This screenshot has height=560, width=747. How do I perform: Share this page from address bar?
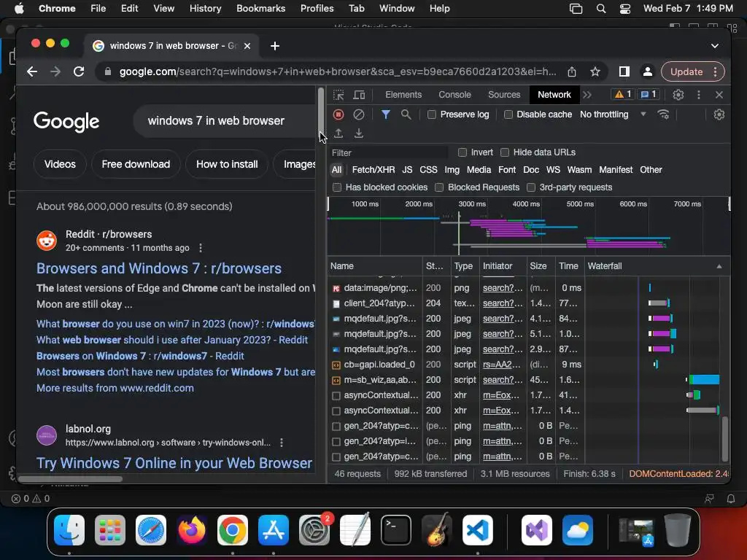coord(572,71)
